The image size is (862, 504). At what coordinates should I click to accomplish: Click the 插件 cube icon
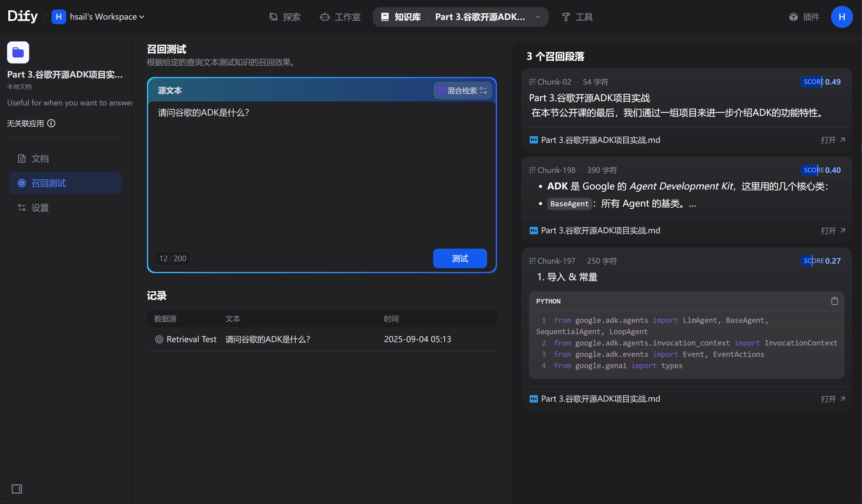click(793, 17)
